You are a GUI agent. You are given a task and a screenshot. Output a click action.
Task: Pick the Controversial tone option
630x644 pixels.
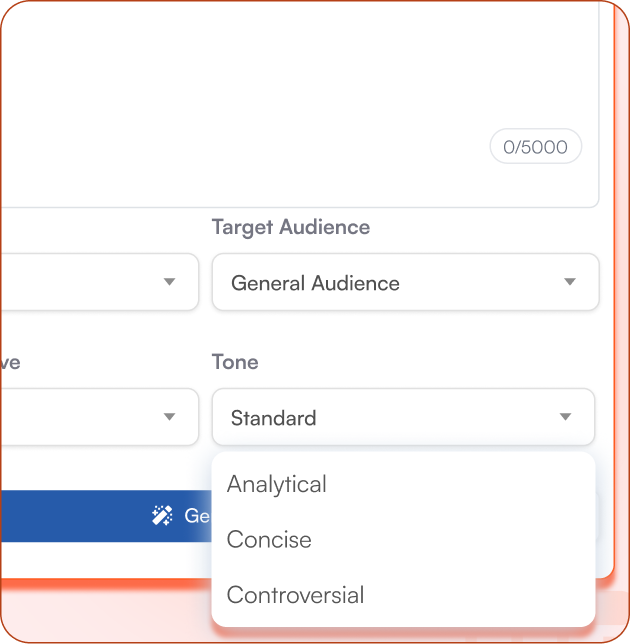click(295, 595)
